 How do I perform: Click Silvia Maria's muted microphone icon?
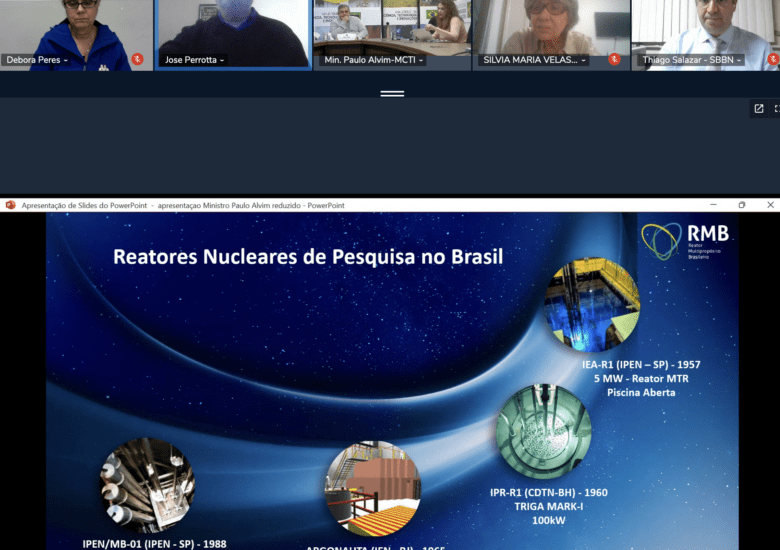(614, 59)
